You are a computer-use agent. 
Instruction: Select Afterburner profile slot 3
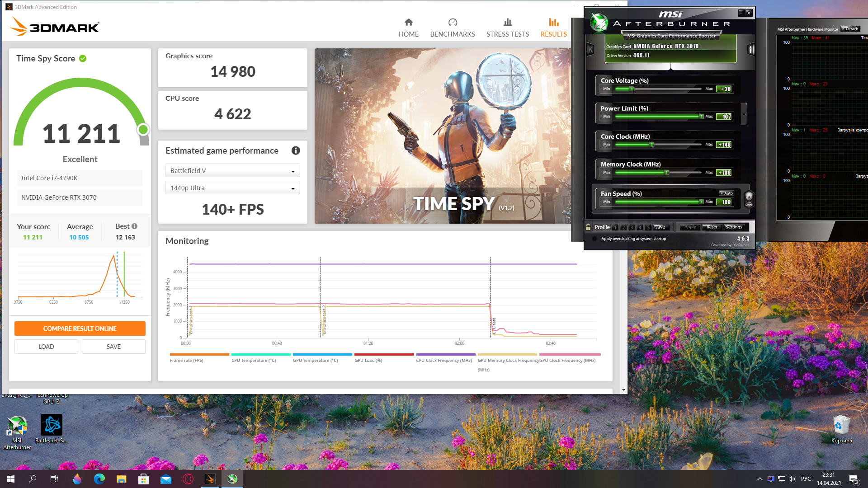pyautogui.click(x=632, y=227)
